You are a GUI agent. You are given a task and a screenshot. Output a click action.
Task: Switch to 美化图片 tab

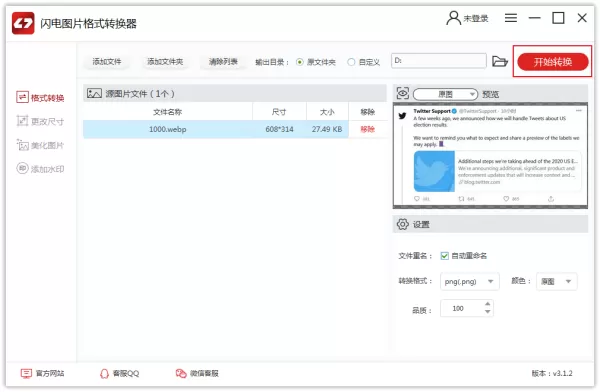point(40,145)
